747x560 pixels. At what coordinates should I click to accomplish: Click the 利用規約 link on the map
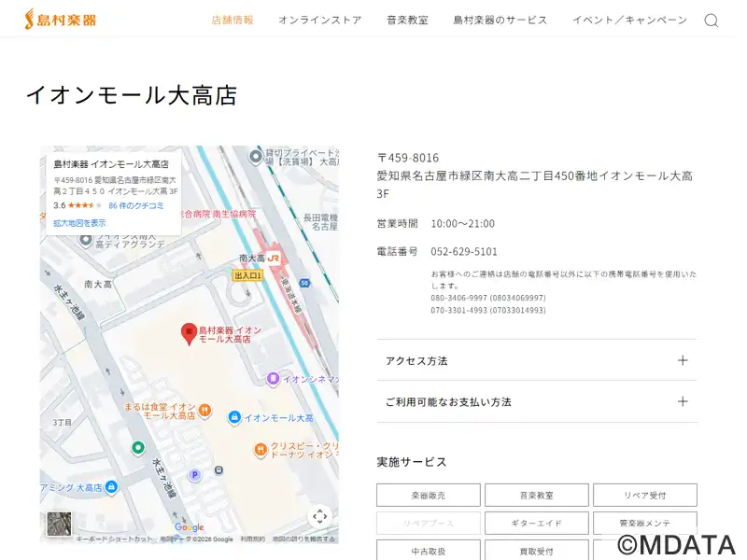pyautogui.click(x=252, y=539)
